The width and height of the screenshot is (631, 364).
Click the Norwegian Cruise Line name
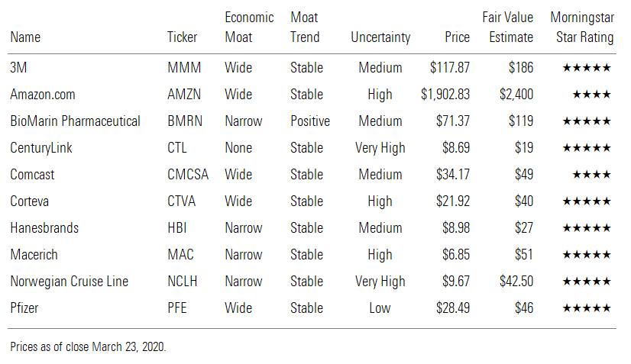pyautogui.click(x=69, y=282)
